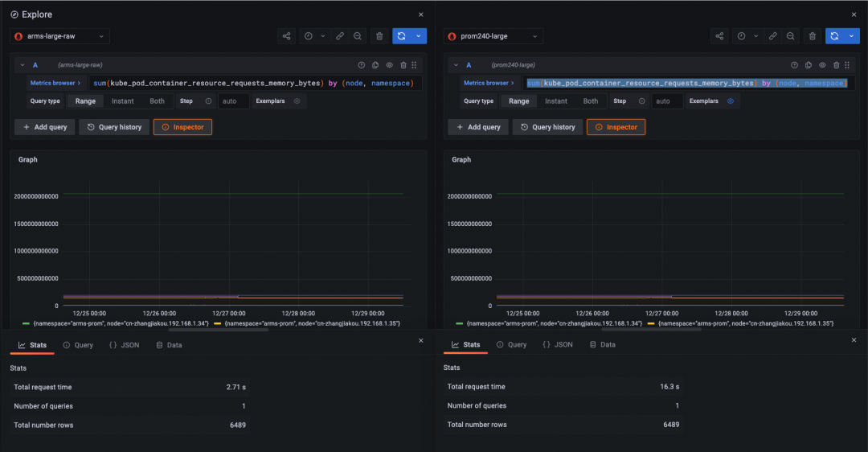Collapse query row A in the left pane

[x=23, y=65]
